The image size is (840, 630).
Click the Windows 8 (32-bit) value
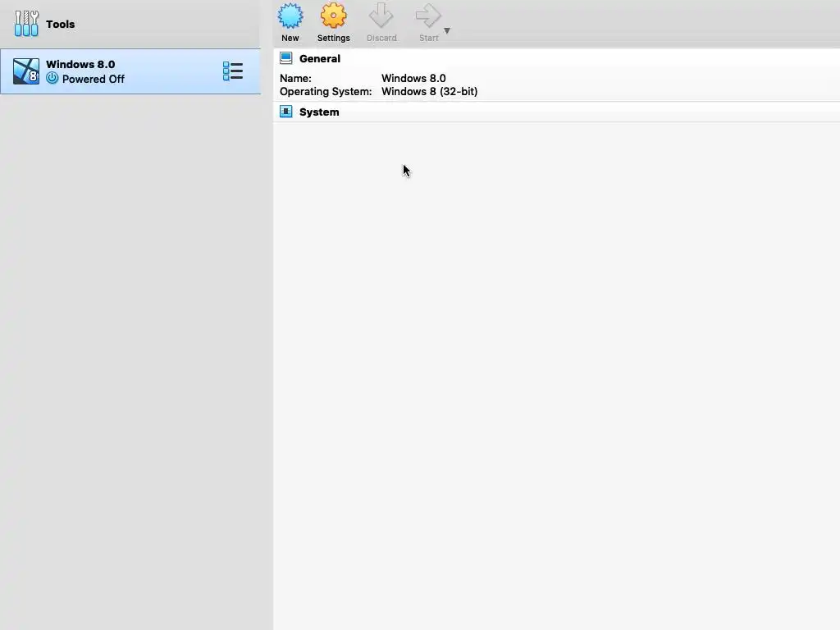(x=430, y=92)
